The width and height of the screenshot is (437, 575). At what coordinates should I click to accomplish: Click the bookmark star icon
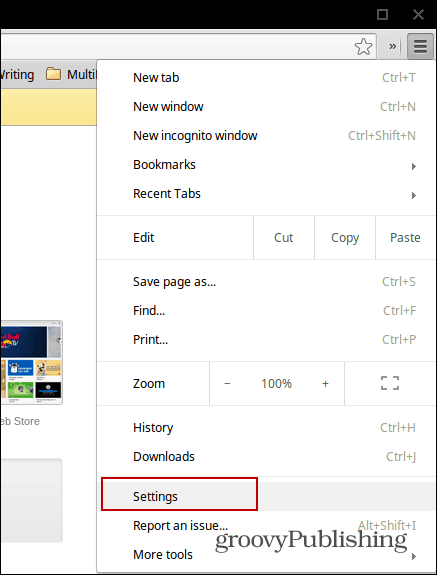(x=363, y=47)
